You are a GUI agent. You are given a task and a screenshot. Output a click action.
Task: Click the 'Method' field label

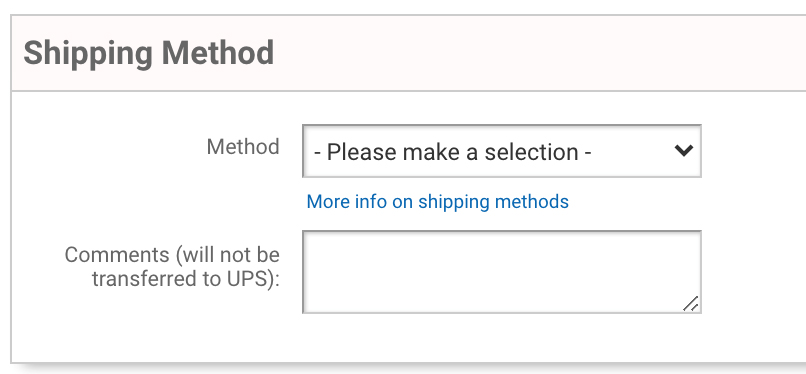coord(243,147)
